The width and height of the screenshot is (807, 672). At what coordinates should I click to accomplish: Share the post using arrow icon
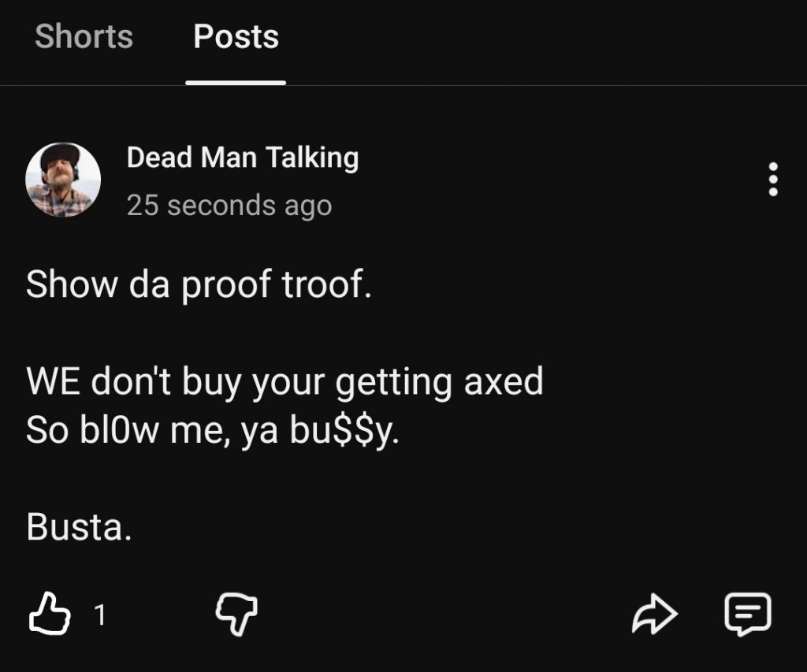coord(655,614)
